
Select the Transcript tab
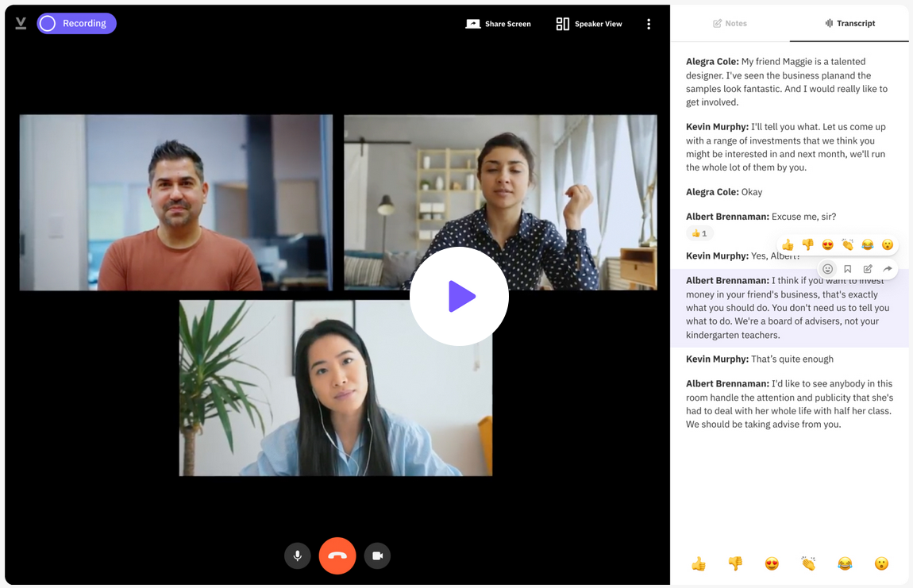pos(849,23)
